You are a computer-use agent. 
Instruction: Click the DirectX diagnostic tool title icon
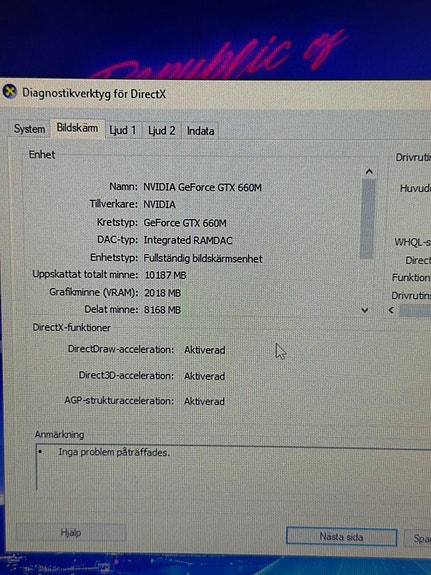10,92
